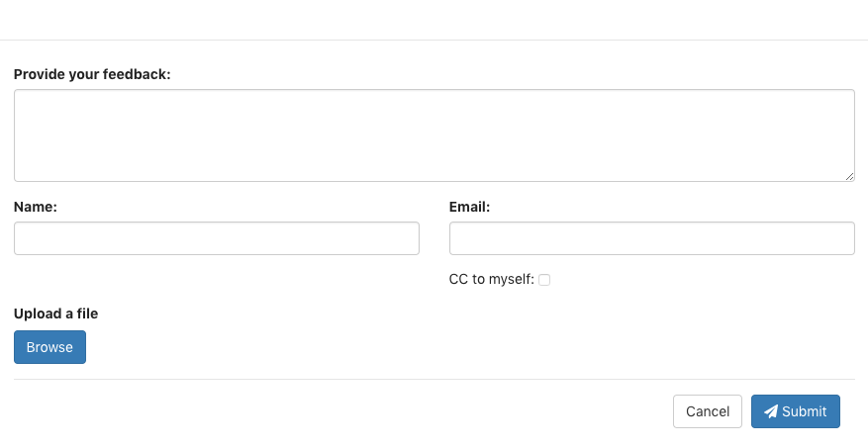
Task: Place cursor in the box under Name
Action: pos(217,238)
